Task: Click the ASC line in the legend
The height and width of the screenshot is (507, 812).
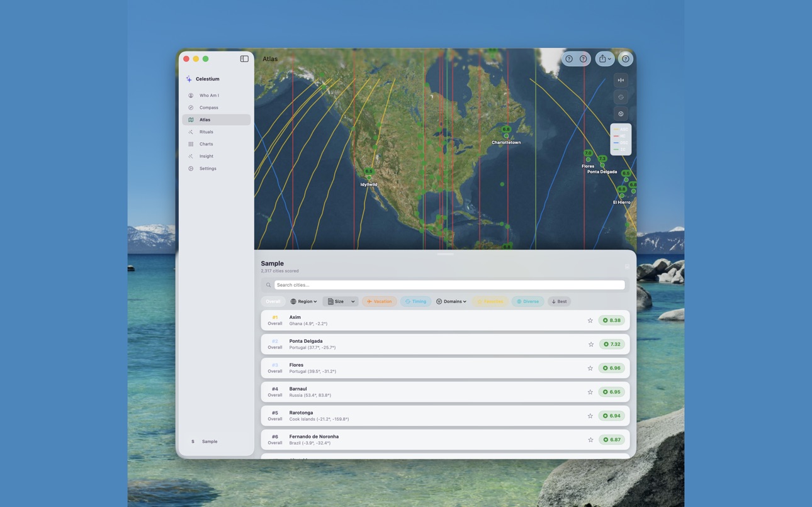Action: 621,130
